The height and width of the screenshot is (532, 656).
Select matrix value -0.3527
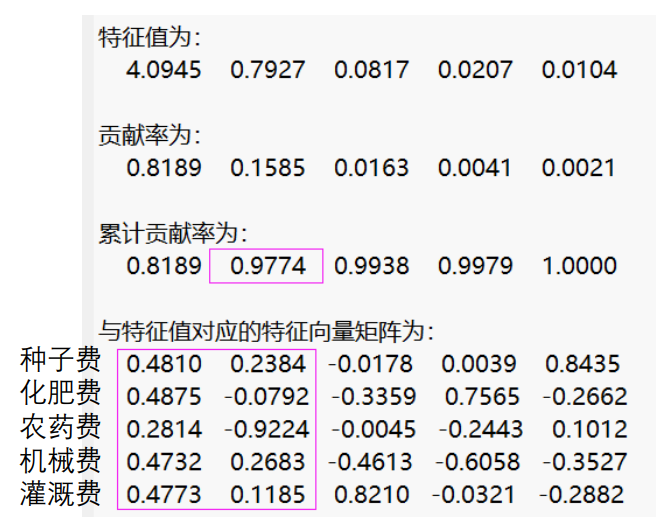(x=585, y=462)
